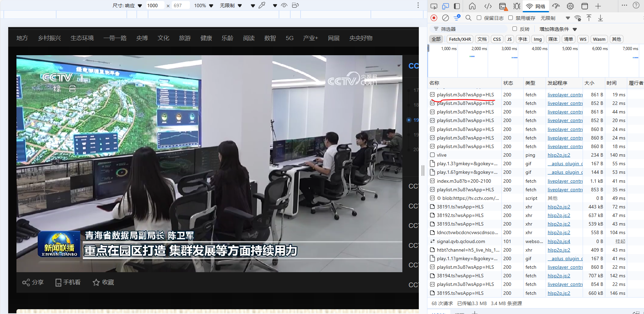Export the HAR file via download arrow

600,18
